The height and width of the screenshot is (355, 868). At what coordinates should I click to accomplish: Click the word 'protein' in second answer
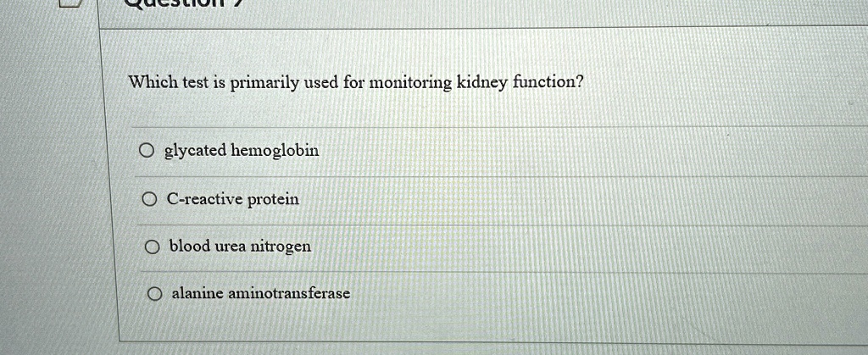click(273, 200)
